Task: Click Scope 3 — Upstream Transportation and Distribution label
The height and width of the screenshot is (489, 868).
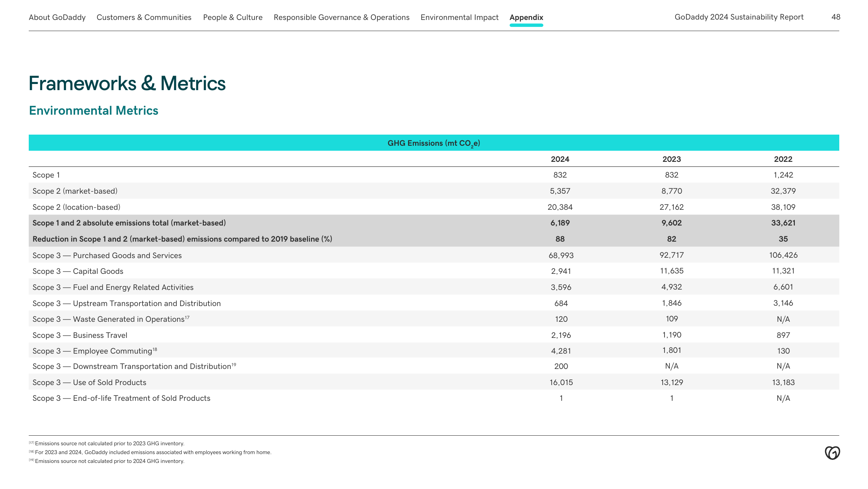Action: [x=126, y=303]
